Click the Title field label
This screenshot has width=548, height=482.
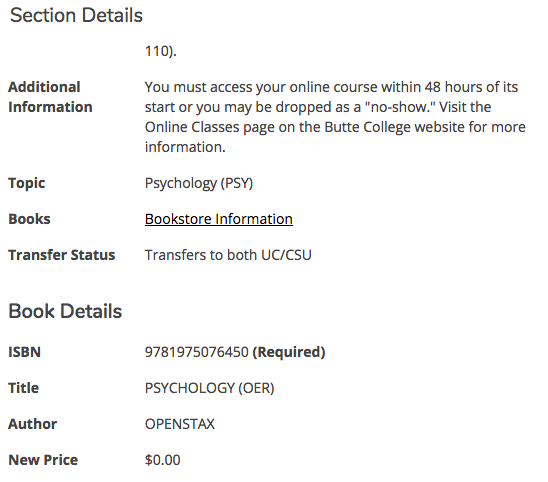point(23,388)
